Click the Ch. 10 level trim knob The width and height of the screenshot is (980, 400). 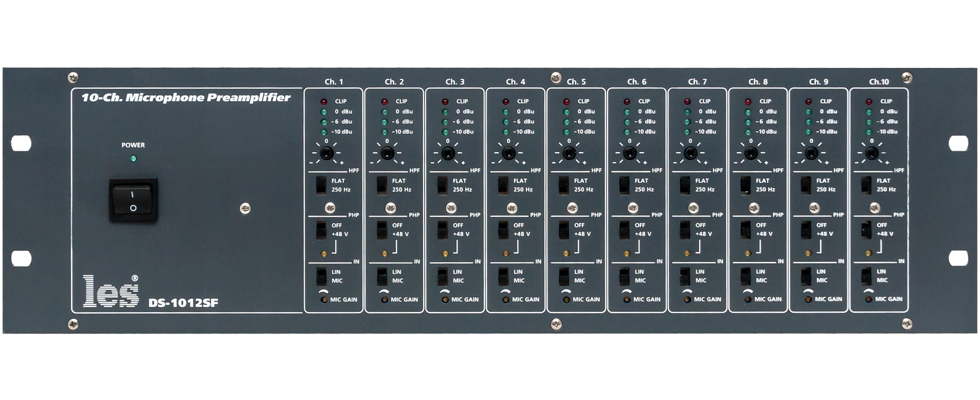872,153
